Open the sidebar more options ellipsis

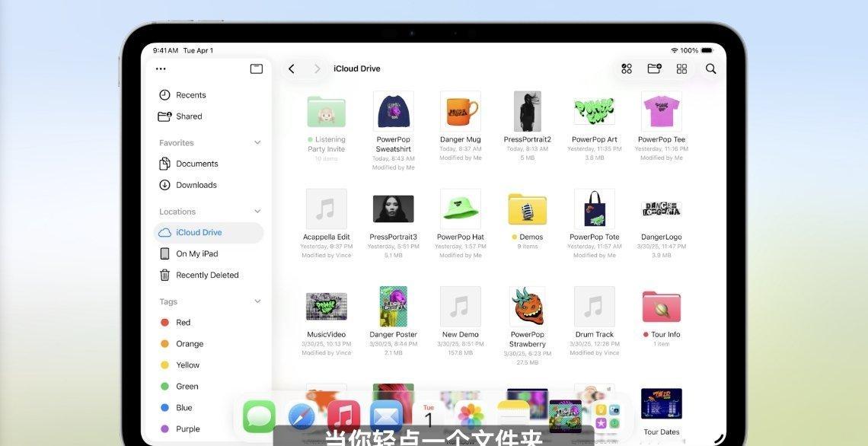point(161,69)
